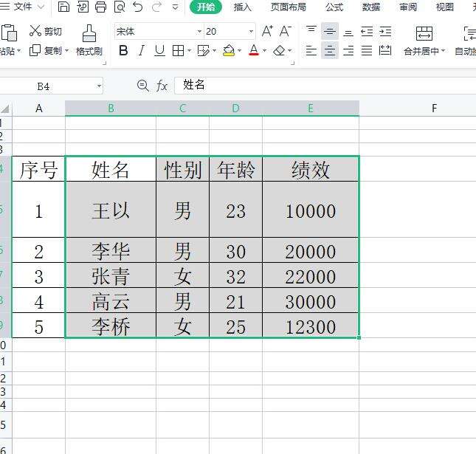Expand the borders dropdown arrow
The image size is (476, 454).
pyautogui.click(x=190, y=50)
